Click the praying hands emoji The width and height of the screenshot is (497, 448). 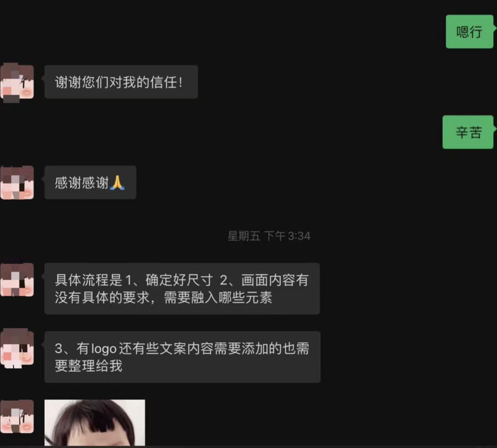click(x=117, y=183)
